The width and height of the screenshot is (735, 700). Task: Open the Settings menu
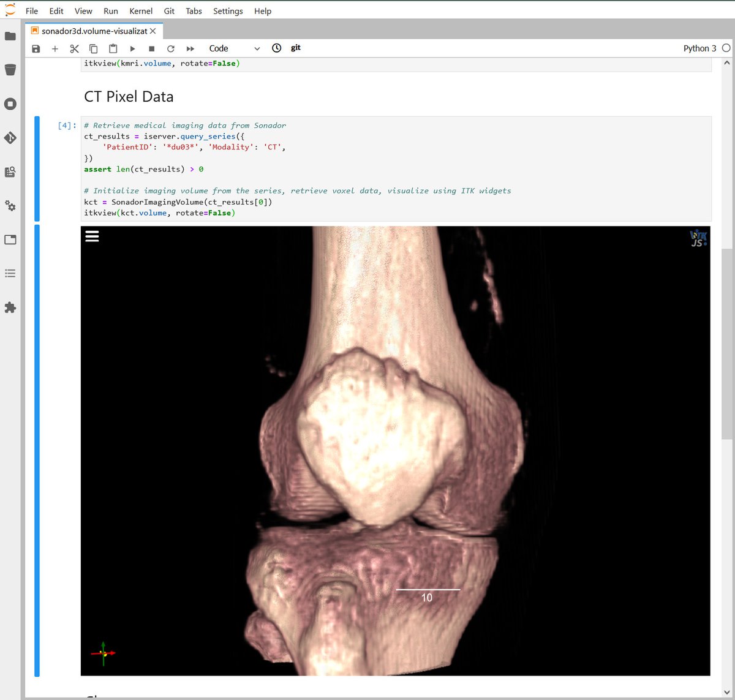click(x=227, y=10)
